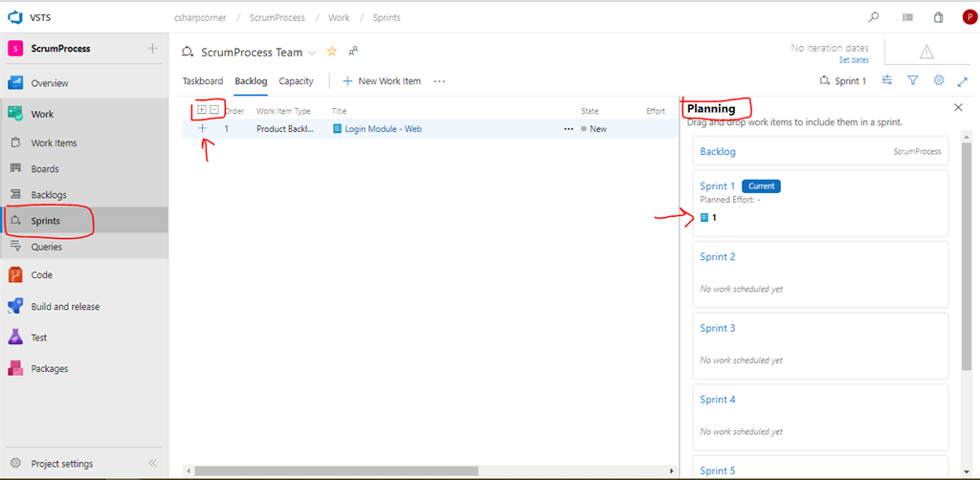
Task: Click the Planning panel scroll-up arrow
Action: tap(967, 137)
